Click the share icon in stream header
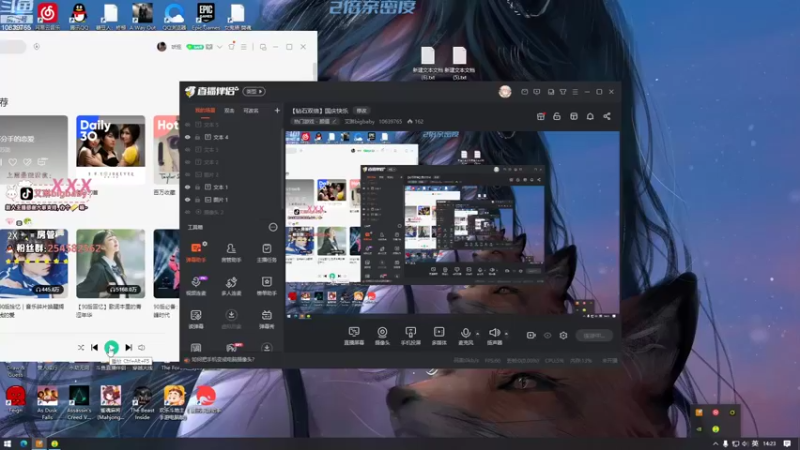Viewport: 800px width, 450px height. [x=607, y=116]
